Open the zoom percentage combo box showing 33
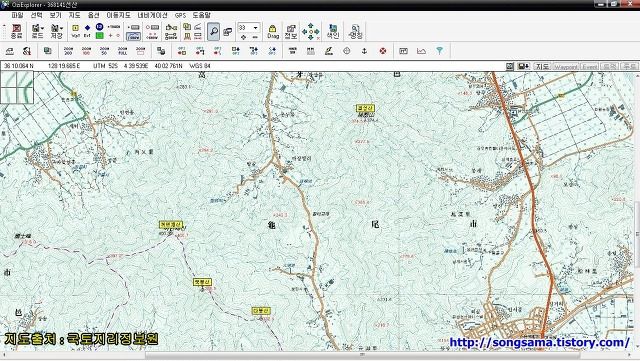 tap(249, 27)
